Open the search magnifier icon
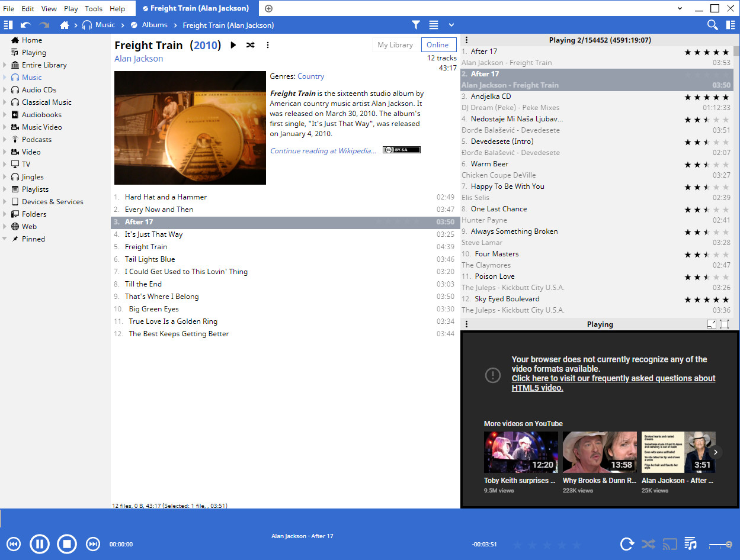The height and width of the screenshot is (560, 740). (713, 25)
